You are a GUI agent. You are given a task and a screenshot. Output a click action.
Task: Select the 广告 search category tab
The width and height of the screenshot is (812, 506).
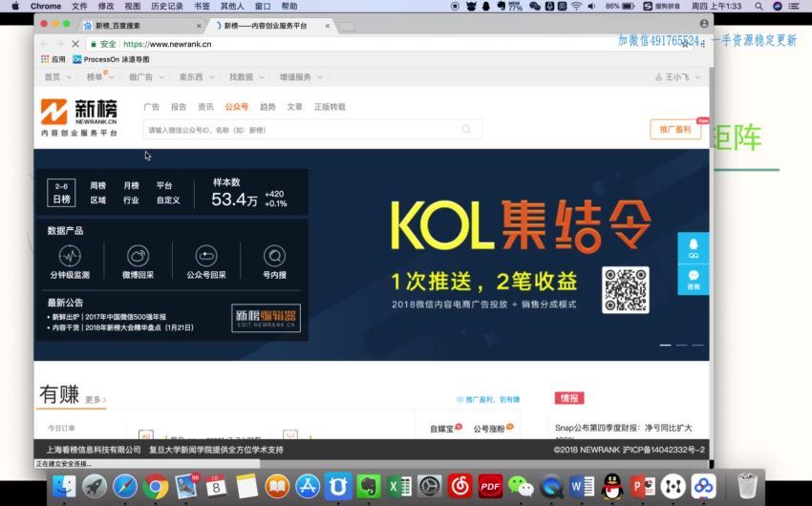[152, 107]
